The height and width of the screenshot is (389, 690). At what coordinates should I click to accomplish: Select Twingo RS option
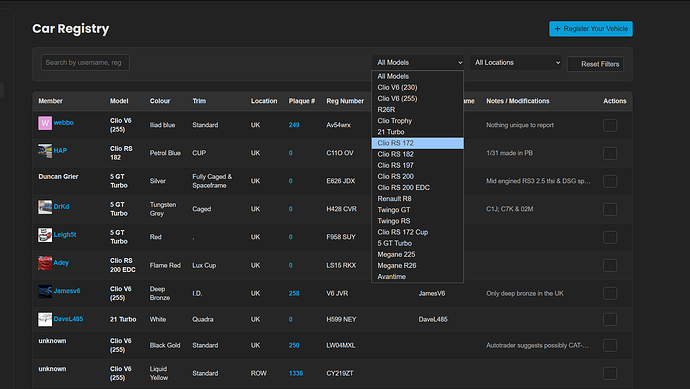coord(418,221)
